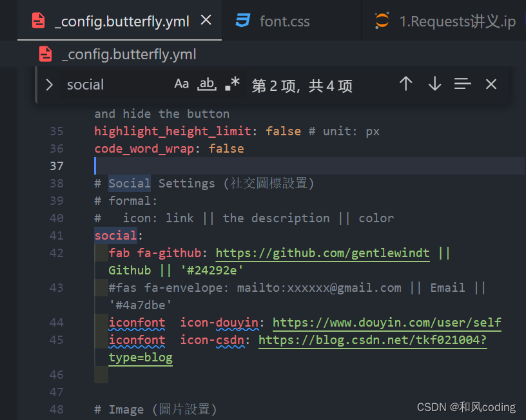Click the '# formal:' comment
The height and width of the screenshot is (420, 526).
tap(126, 201)
